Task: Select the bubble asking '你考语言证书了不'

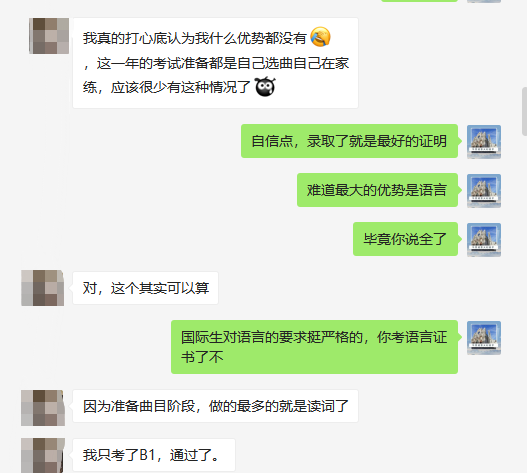Action: (314, 347)
